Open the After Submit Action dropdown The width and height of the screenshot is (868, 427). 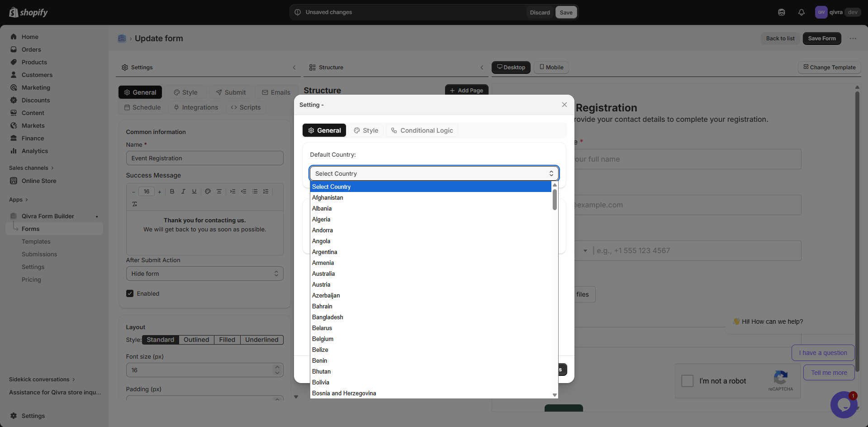(x=204, y=273)
